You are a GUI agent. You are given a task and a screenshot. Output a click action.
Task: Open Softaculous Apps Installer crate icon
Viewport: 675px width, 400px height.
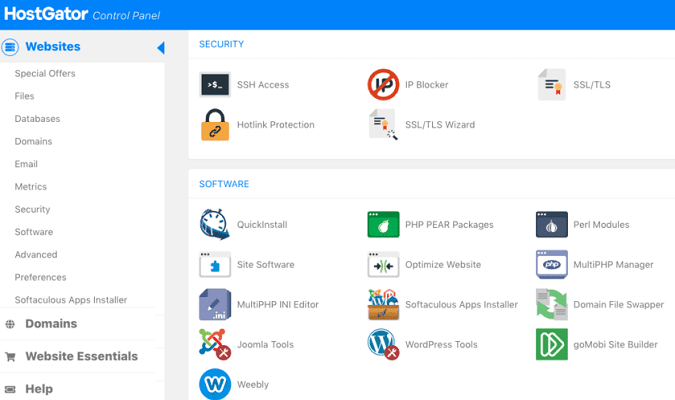coord(383,304)
